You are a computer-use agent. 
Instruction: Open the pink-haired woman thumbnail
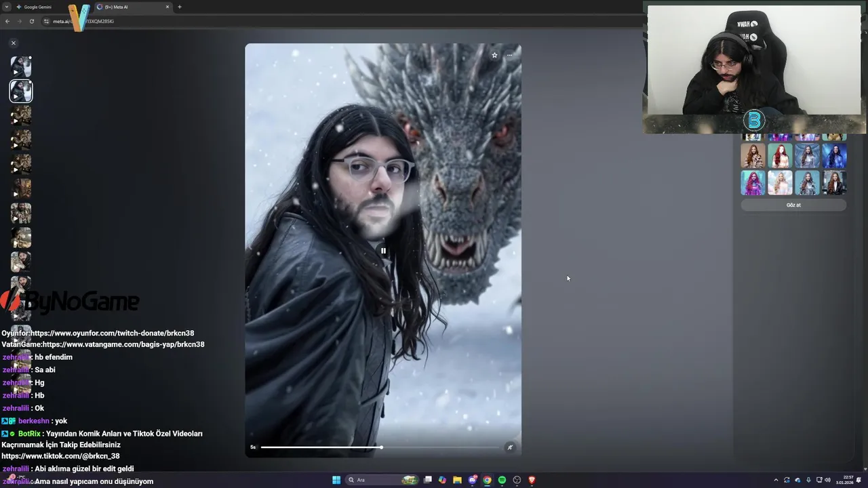753,182
